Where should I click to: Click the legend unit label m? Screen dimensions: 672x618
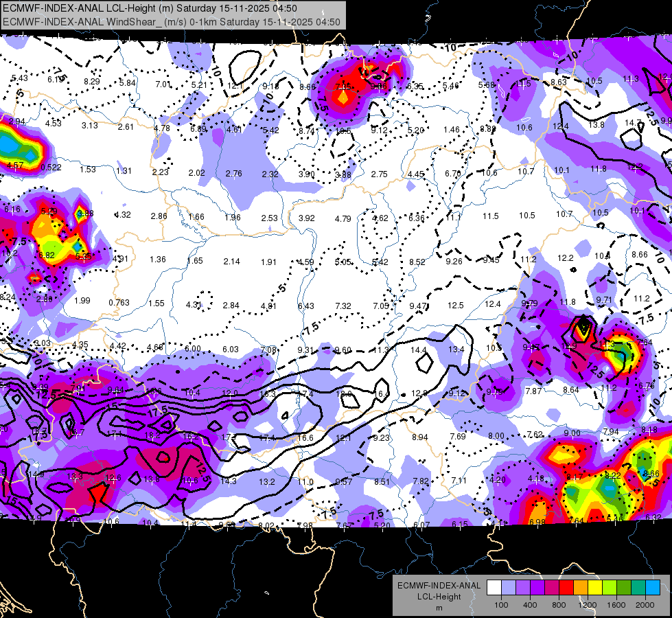tap(439, 608)
